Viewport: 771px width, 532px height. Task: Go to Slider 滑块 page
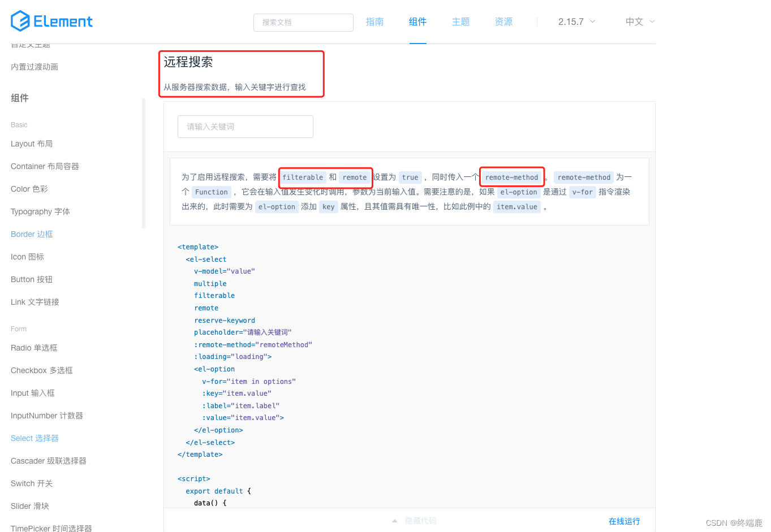click(x=30, y=506)
